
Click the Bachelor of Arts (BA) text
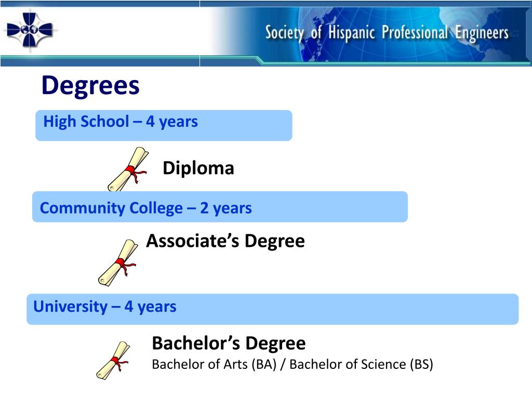point(214,364)
